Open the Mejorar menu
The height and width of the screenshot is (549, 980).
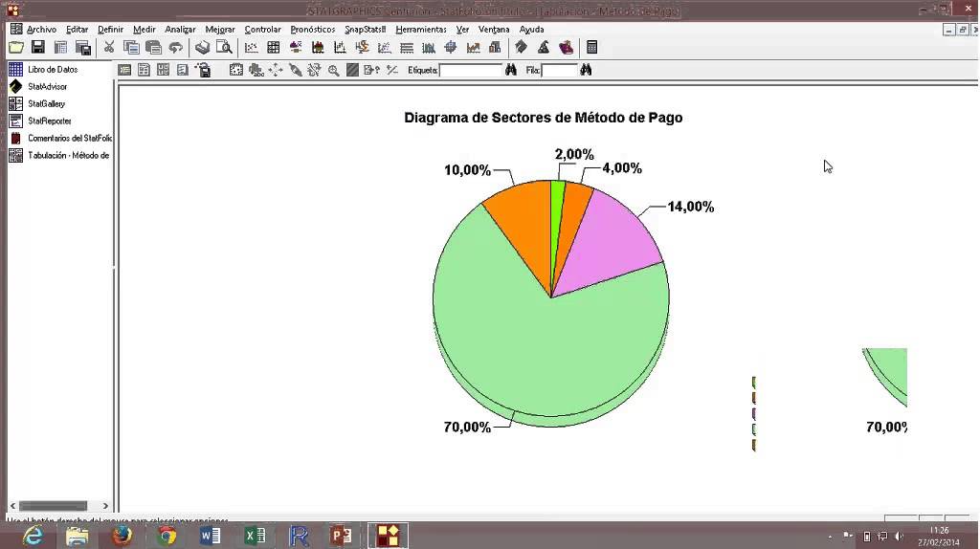[220, 30]
